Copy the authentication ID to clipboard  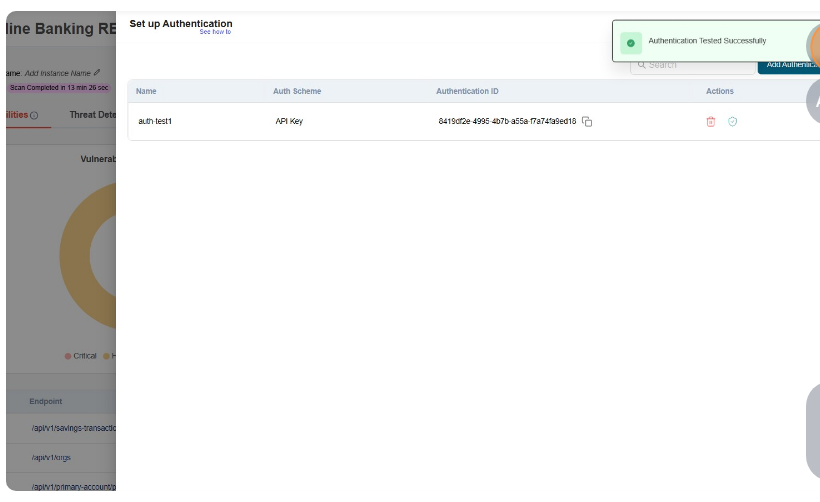pos(588,122)
